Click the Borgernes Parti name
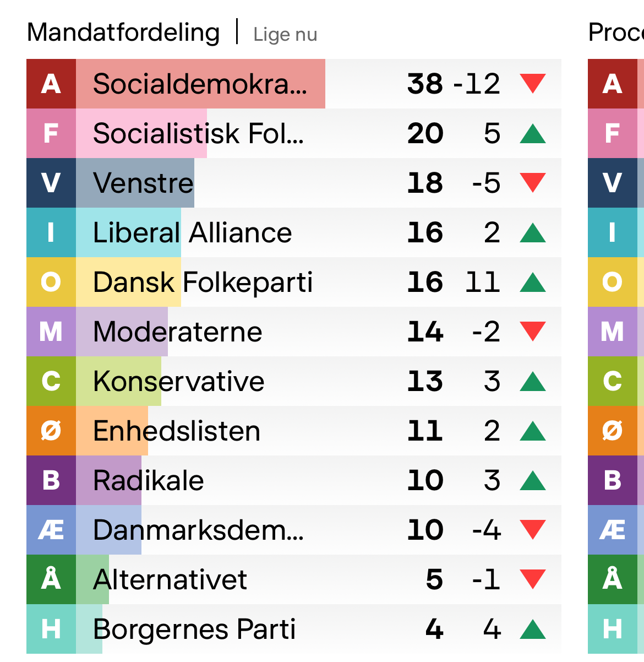Viewport: 644px width, 662px height. (x=194, y=629)
